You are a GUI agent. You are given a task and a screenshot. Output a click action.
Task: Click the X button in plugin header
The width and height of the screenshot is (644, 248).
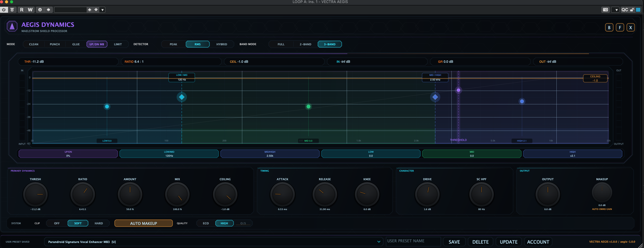(x=631, y=28)
